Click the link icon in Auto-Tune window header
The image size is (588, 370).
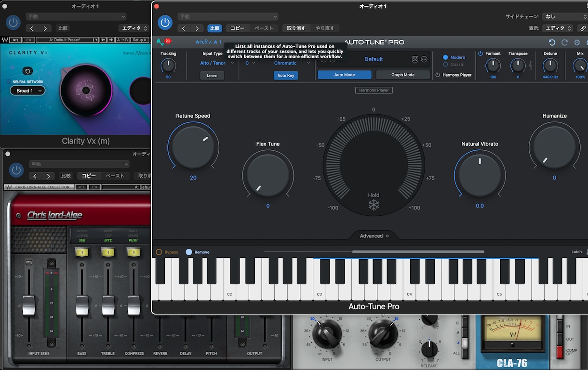pyautogui.click(x=583, y=28)
